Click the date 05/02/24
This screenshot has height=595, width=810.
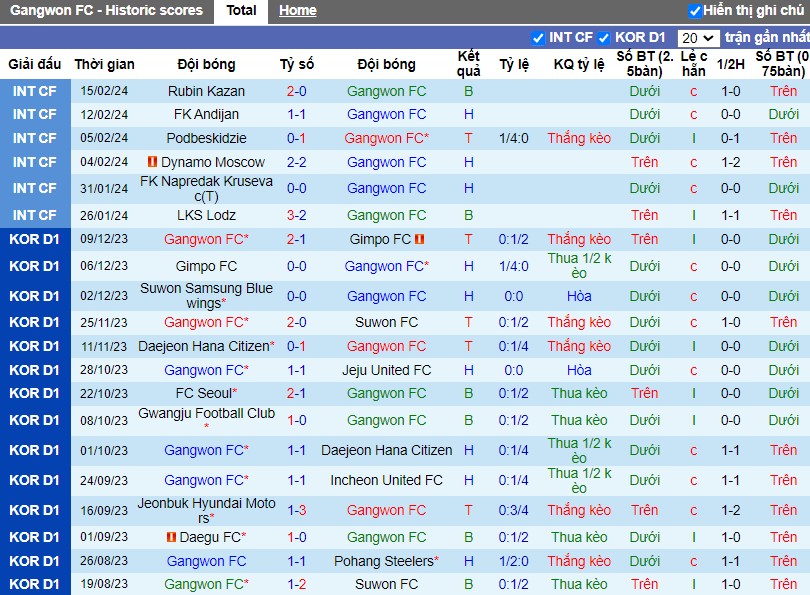pyautogui.click(x=104, y=138)
